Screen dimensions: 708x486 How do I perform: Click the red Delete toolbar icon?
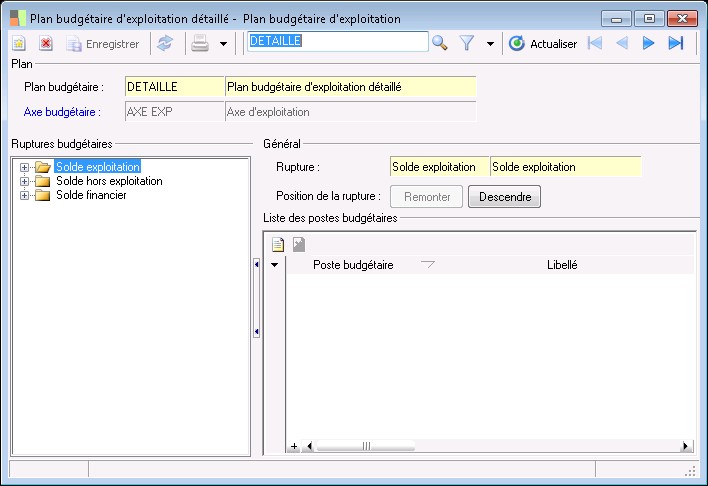coord(46,44)
